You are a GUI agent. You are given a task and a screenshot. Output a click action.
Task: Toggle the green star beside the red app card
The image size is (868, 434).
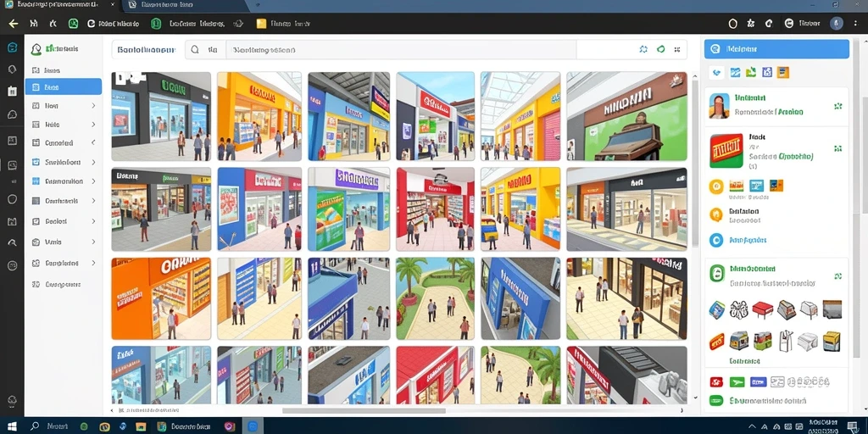[838, 148]
